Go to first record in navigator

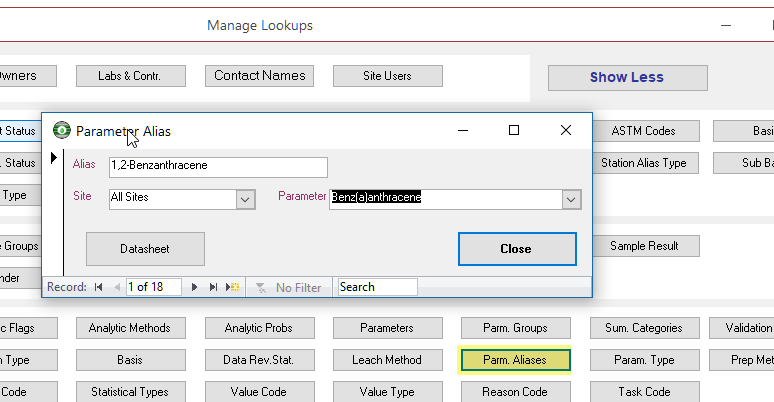click(x=99, y=287)
